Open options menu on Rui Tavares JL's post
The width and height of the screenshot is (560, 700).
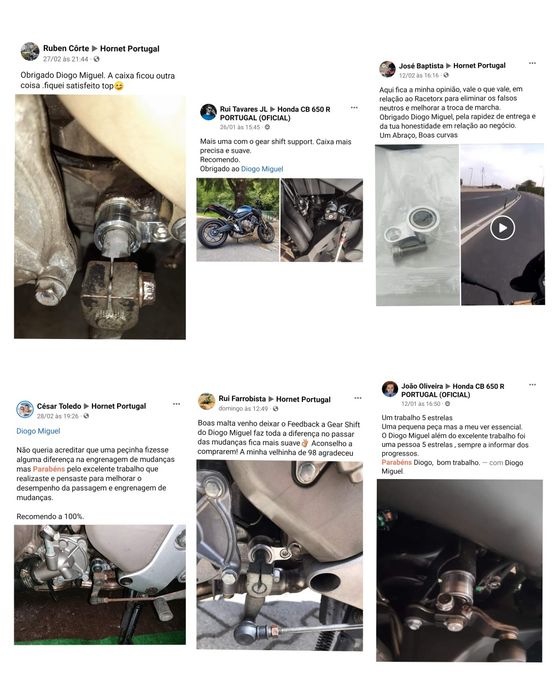(x=354, y=108)
